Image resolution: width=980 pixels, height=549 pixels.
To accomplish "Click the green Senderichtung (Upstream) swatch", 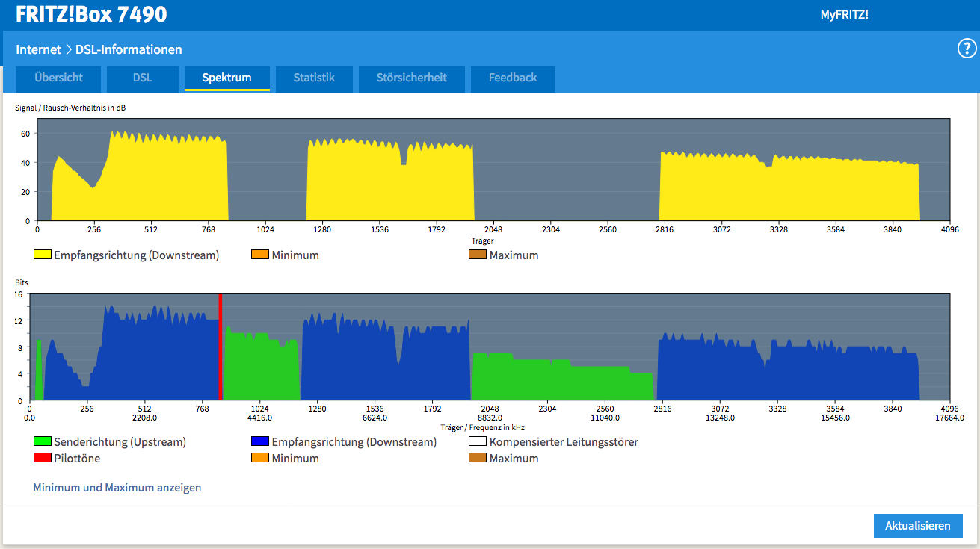I will pos(42,441).
